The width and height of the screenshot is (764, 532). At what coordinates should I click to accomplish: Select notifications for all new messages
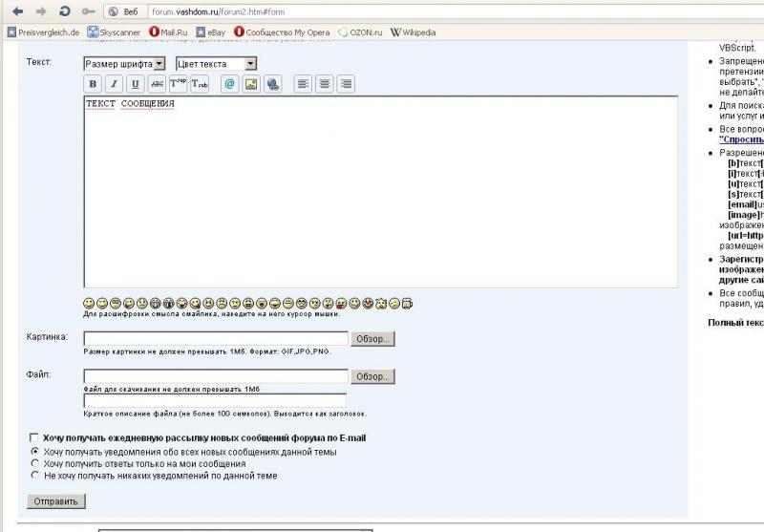coord(35,451)
